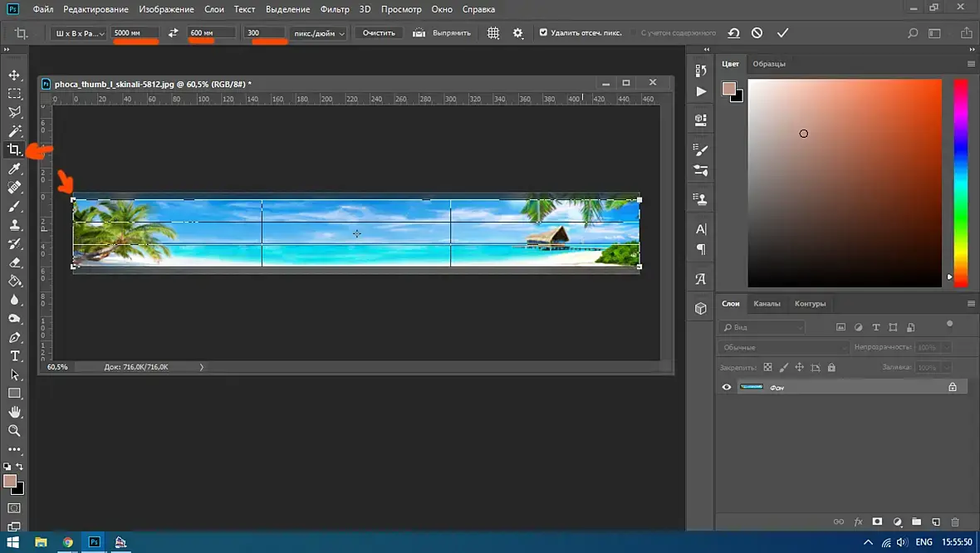Screen dimensions: 980x553
Task: Select the Eyedropper tool
Action: [x=14, y=169]
